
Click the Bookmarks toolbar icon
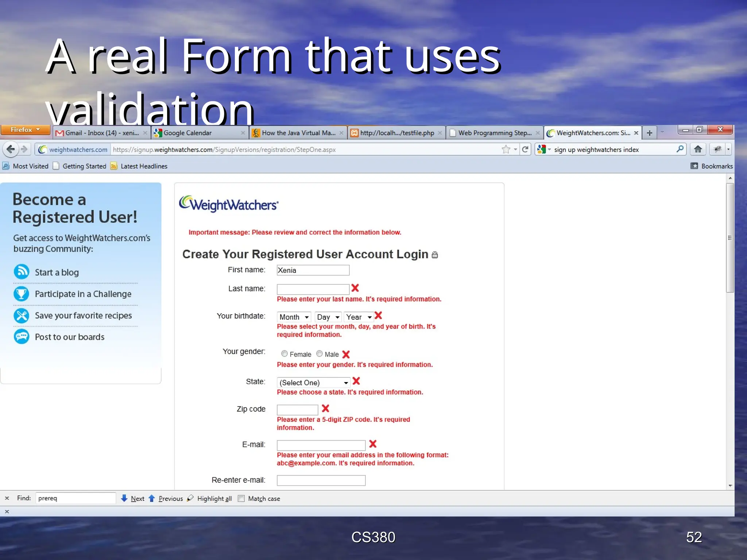pos(694,166)
